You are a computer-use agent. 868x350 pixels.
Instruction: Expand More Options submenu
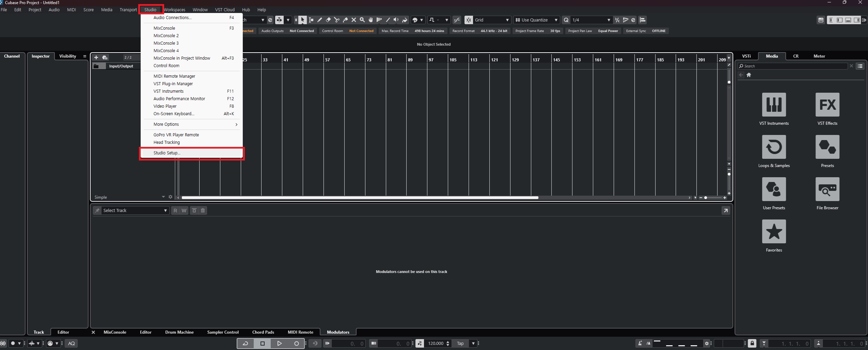(191, 124)
